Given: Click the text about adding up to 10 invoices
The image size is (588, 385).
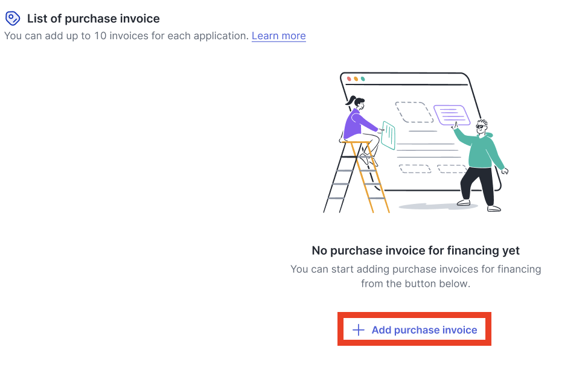Looking at the screenshot, I should [x=126, y=36].
